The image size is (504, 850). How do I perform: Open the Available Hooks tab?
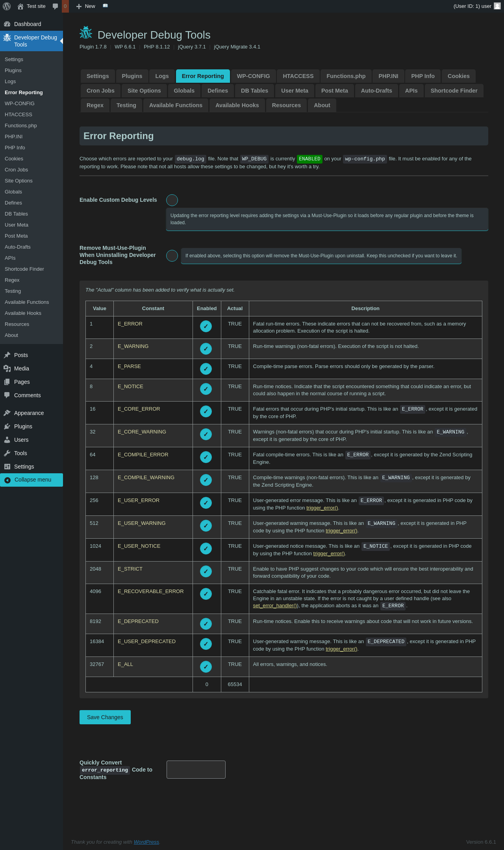tap(237, 105)
